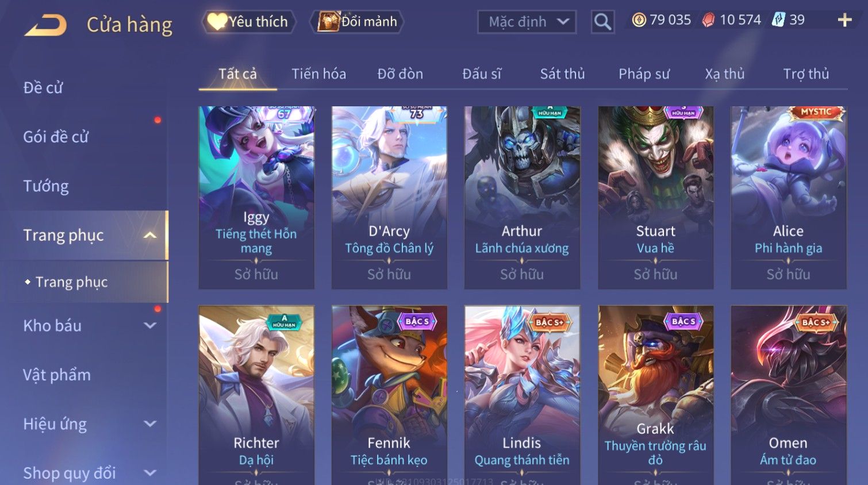Switch to the Tiến hóa tab

tap(318, 74)
